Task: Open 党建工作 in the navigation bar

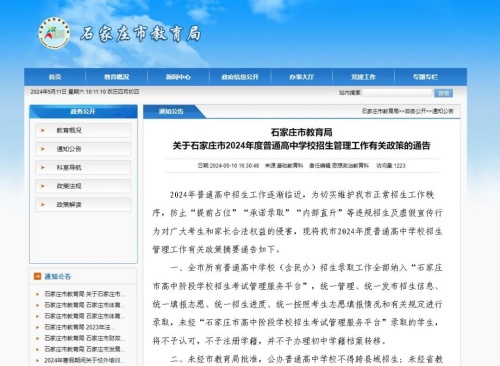Action: click(363, 77)
